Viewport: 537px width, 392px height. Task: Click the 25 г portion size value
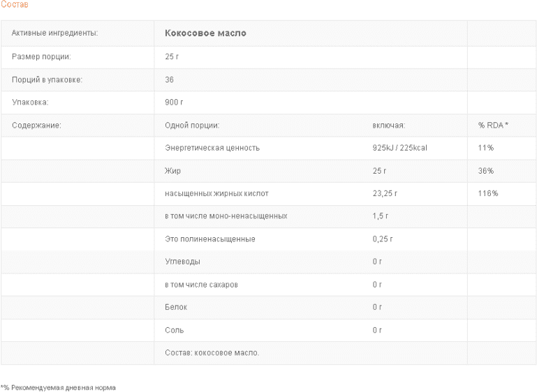(x=172, y=56)
